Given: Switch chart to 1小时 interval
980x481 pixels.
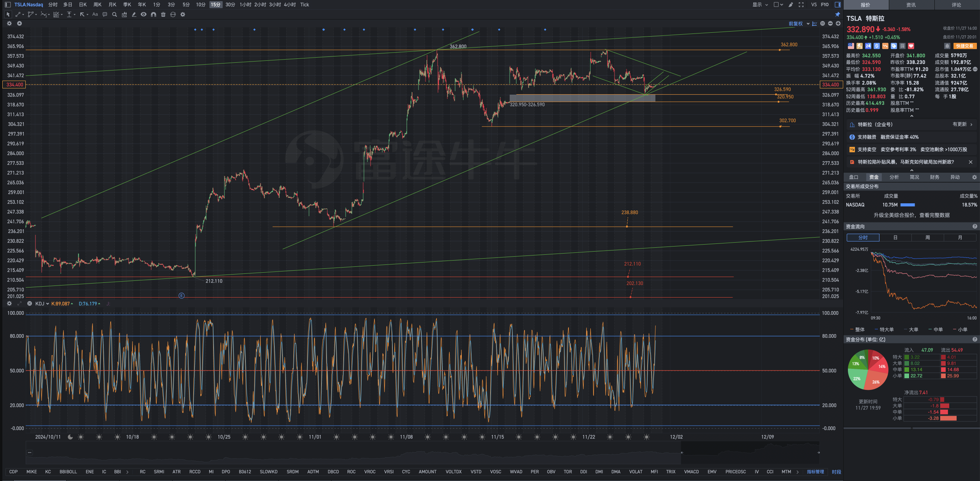Looking at the screenshot, I should (x=245, y=5).
